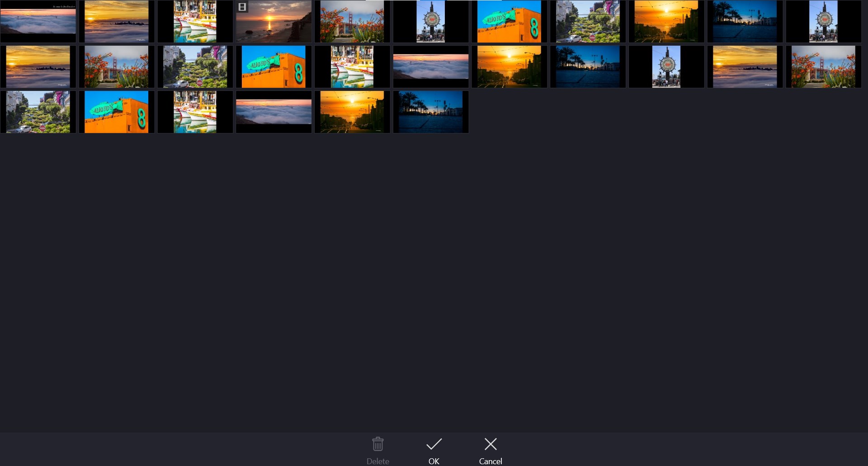868x466 pixels.
Task: Confirm the selection with OK
Action: coord(433,450)
